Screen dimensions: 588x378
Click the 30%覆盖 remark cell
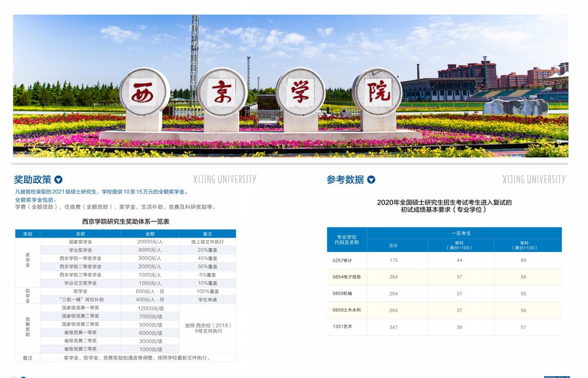point(208,266)
